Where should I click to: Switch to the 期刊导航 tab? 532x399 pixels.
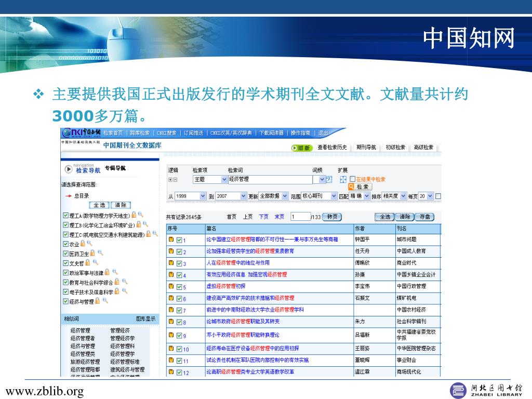click(366, 147)
